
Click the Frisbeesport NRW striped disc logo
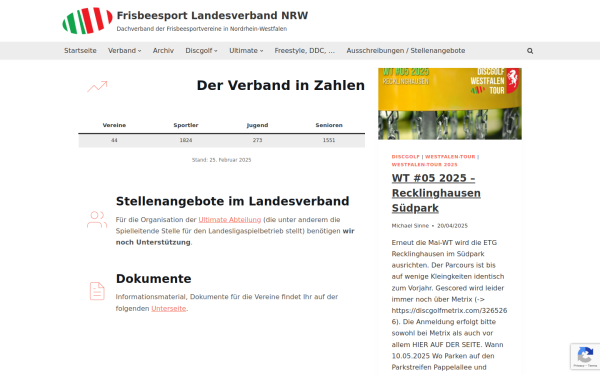pos(88,21)
